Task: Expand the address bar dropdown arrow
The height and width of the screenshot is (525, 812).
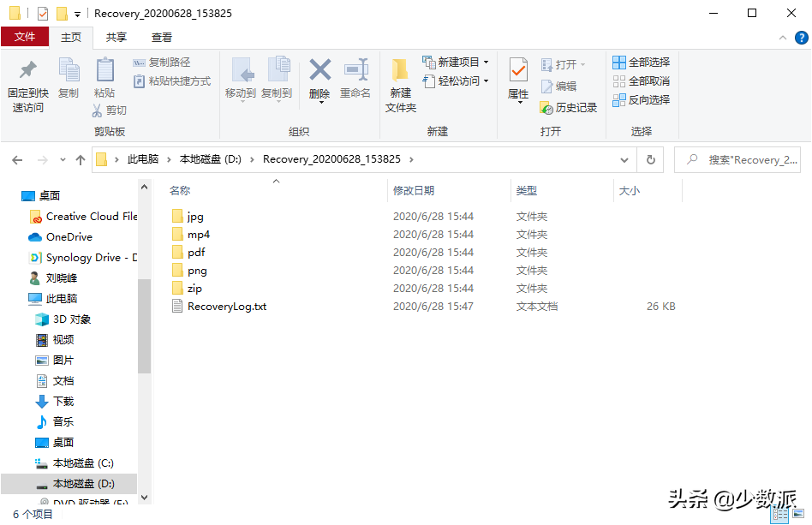Action: coord(624,159)
